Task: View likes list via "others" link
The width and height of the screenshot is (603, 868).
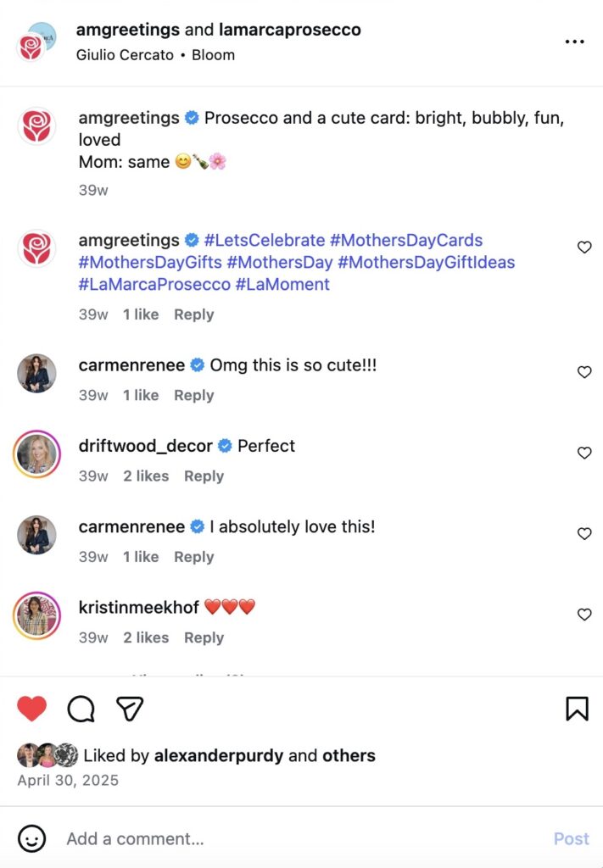Action: tap(347, 755)
